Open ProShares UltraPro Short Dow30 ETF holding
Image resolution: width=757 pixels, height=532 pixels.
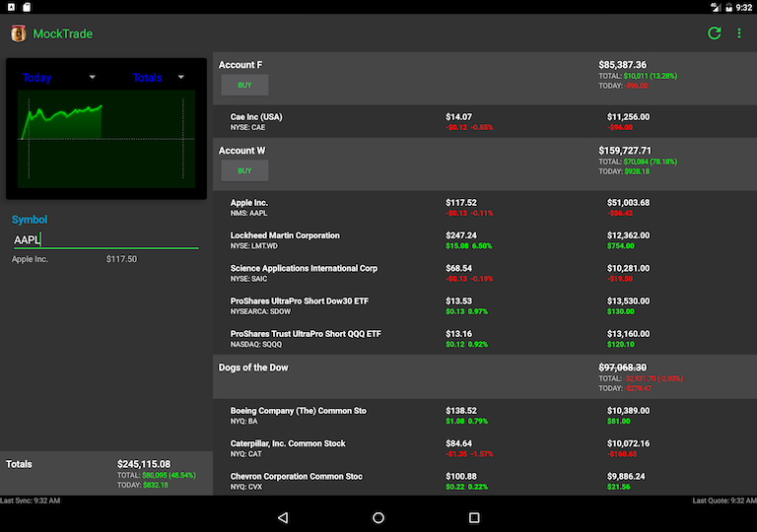tap(485, 306)
